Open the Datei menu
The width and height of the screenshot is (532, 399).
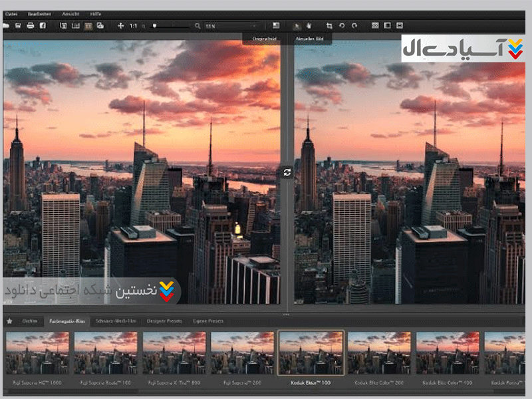(10, 13)
